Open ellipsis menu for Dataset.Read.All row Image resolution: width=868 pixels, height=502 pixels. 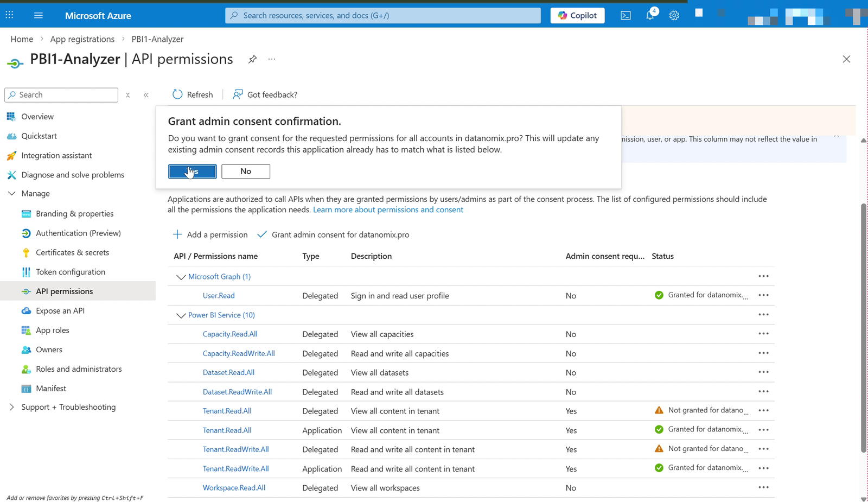tap(763, 372)
